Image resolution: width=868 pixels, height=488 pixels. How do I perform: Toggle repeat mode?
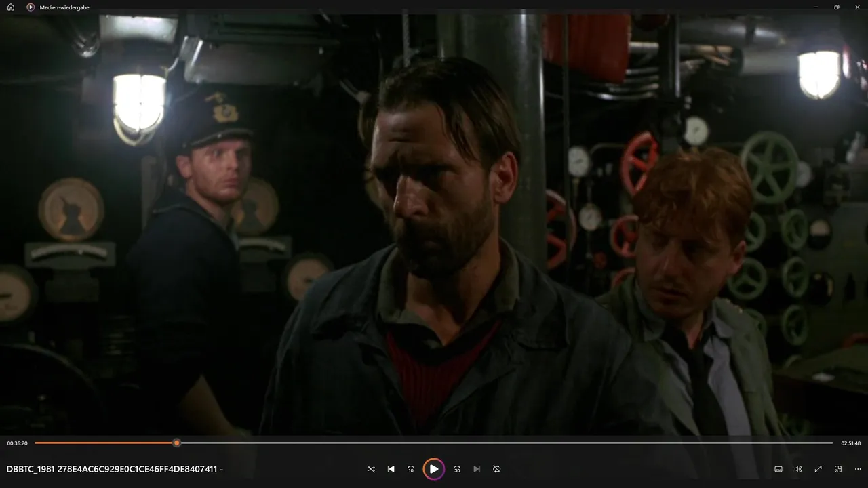(x=496, y=469)
